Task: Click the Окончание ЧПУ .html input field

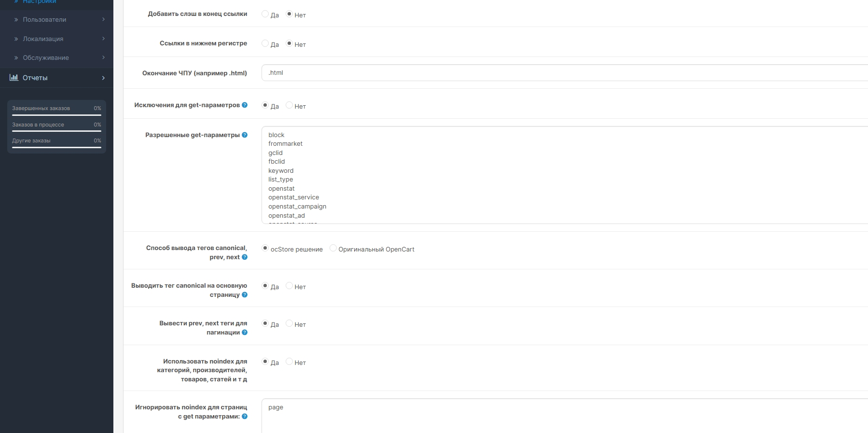Action: pos(565,73)
